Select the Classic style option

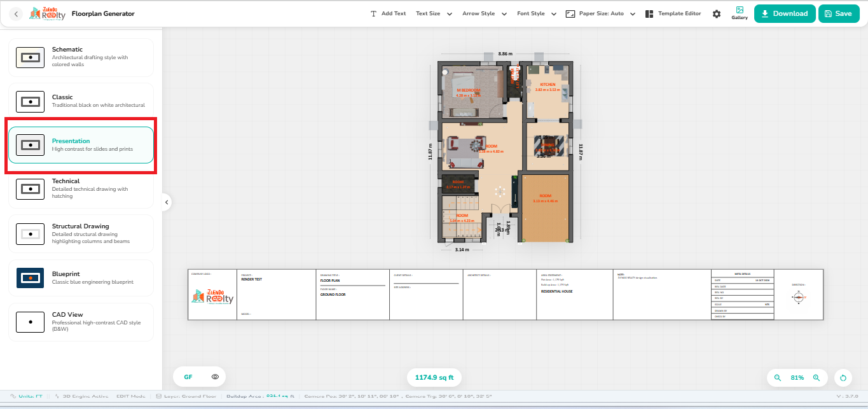coord(81,101)
